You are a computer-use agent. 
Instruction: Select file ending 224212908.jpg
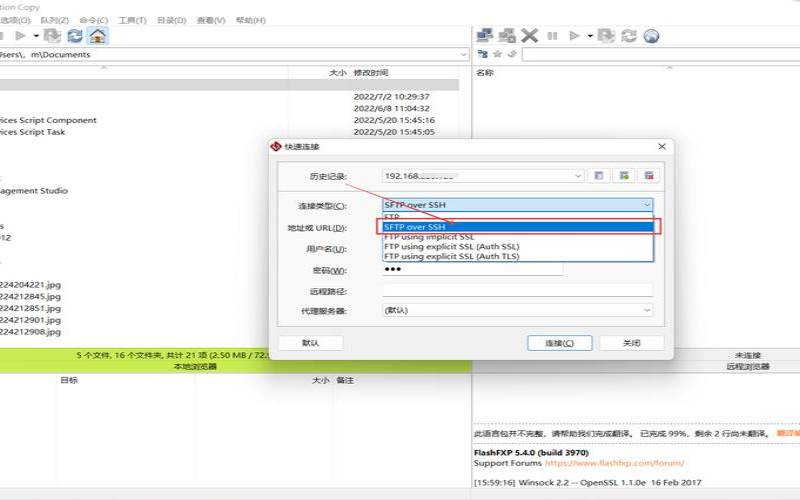pos(30,332)
